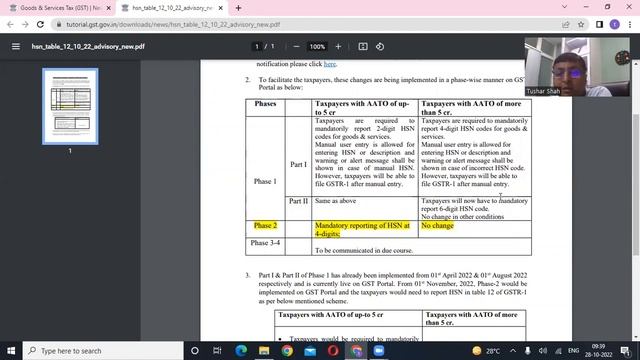640x360 pixels.
Task: Go forward in browser history
Action: [x=25, y=24]
